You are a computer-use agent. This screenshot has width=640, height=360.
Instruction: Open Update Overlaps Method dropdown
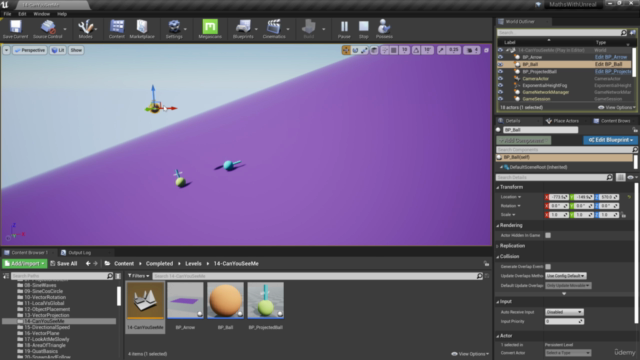click(x=565, y=276)
